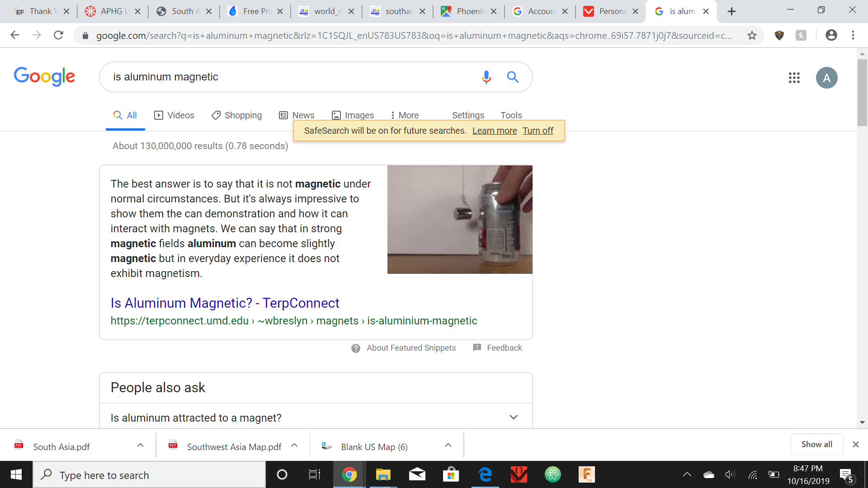Screen dimensions: 868x488
Task: Open the Google account avatar A
Action: coord(826,78)
